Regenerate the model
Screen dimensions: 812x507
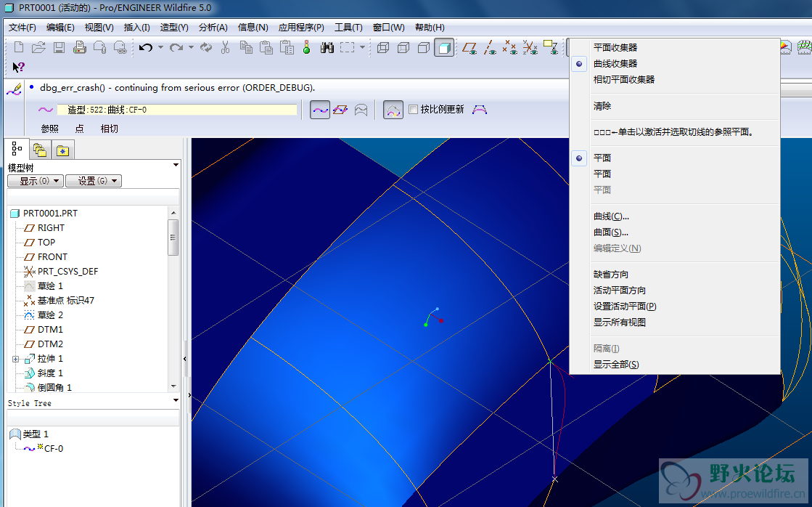(x=206, y=48)
